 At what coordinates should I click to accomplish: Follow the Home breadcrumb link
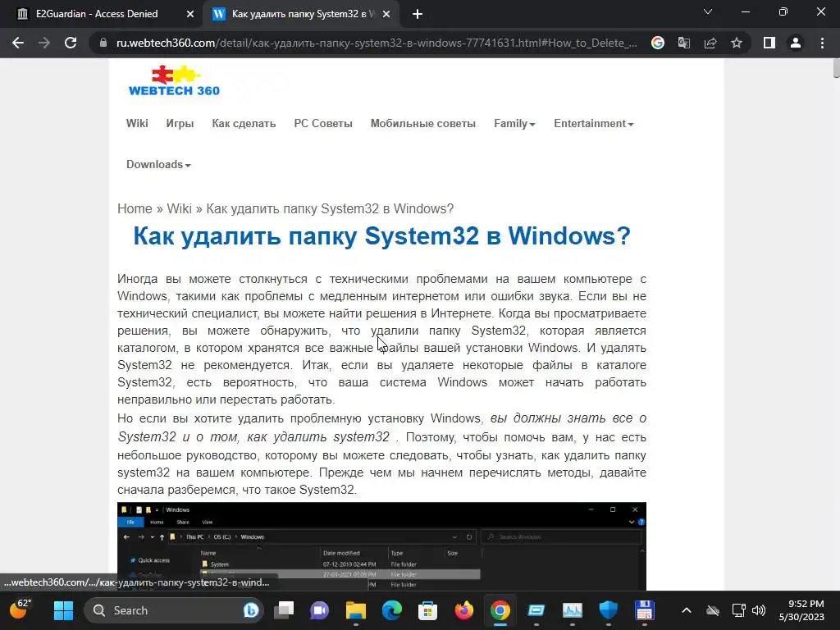pos(135,208)
